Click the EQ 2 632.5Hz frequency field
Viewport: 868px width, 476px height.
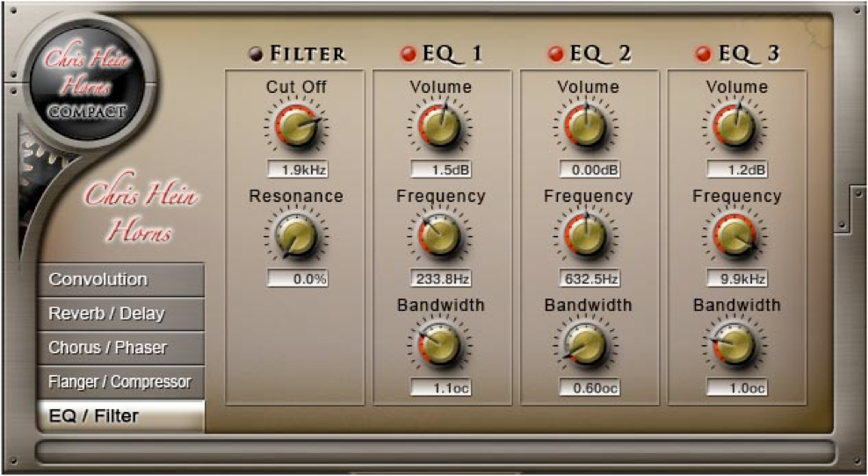590,279
